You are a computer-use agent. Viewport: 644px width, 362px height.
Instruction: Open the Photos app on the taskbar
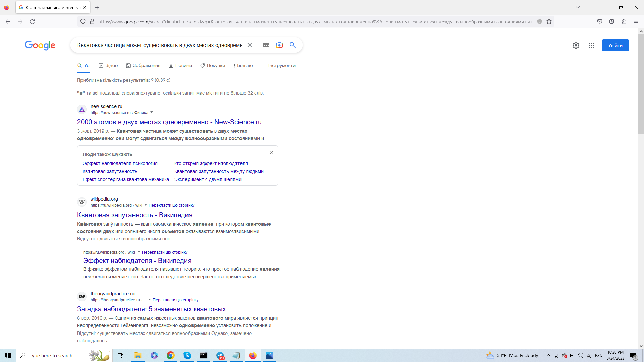pos(269,355)
